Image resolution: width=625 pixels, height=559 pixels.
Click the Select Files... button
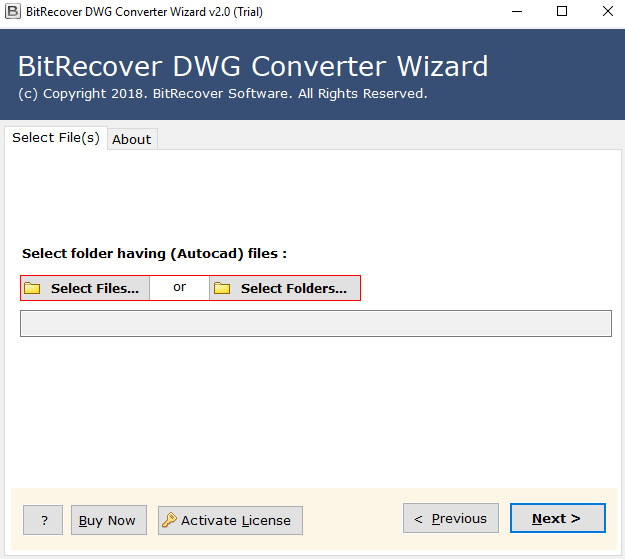tap(85, 288)
